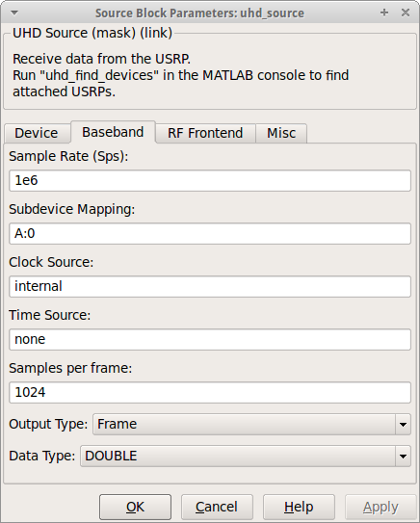Switch to the Device tab
This screenshot has height=523, width=420.
coord(37,133)
